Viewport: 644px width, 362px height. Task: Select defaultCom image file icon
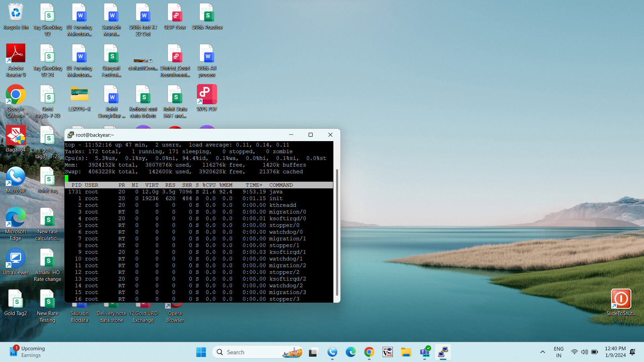click(143, 64)
